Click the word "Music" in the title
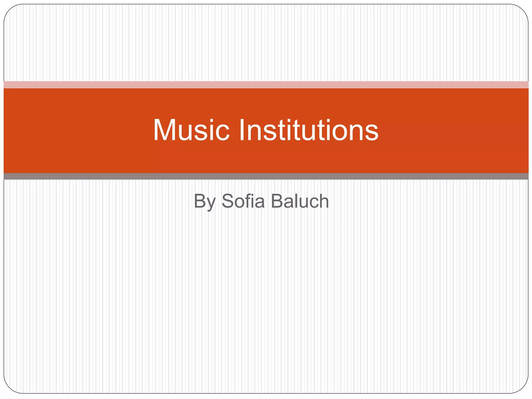Screen dimensions: 532x399 pos(191,130)
